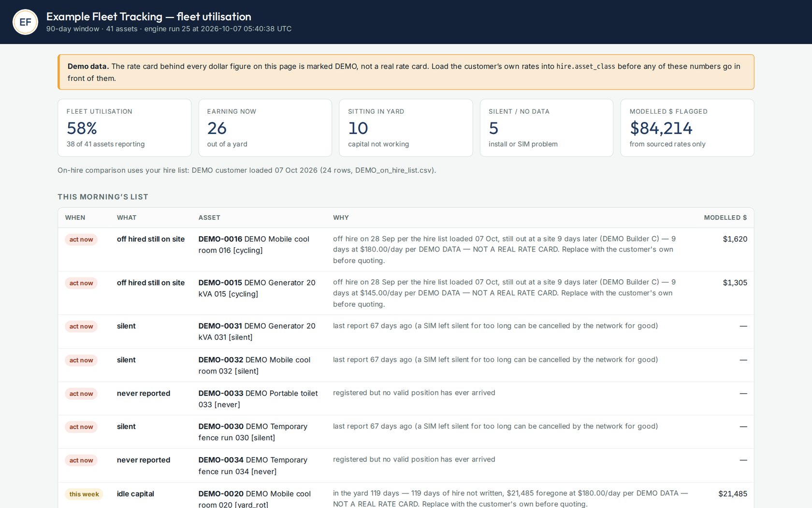The width and height of the screenshot is (812, 508).
Task: Select the "Example Fleet Tracking — fleet utilisation" title
Action: 149,16
